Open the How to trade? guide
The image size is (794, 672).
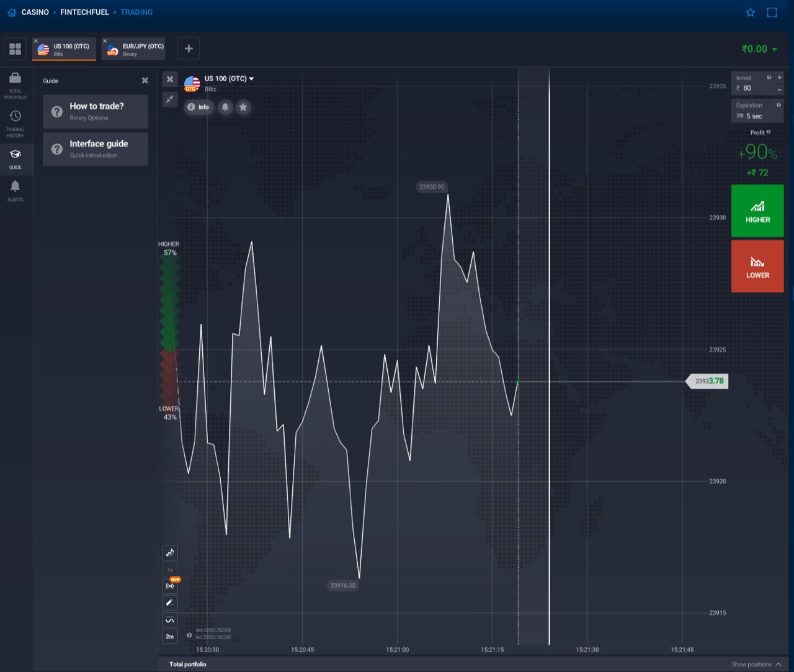(x=95, y=112)
